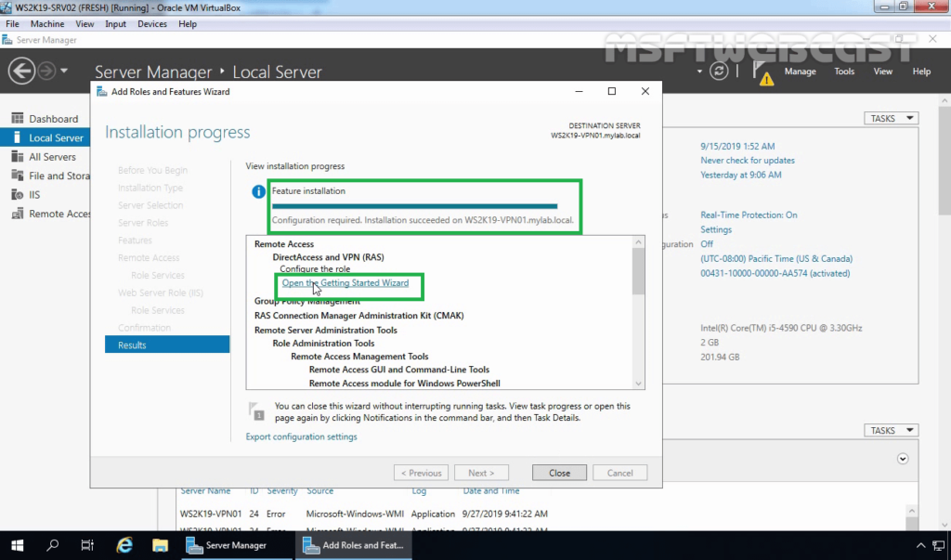Image resolution: width=951 pixels, height=560 pixels.
Task: Show hidden system tray icons chevron
Action: coord(920,545)
